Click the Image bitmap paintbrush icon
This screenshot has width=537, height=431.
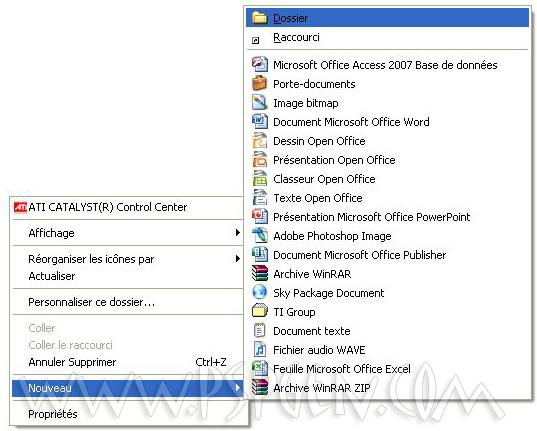tap(259, 102)
